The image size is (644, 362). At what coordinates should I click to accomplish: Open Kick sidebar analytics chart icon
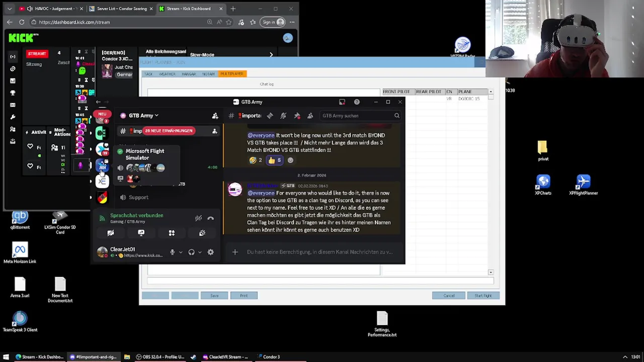point(13,81)
